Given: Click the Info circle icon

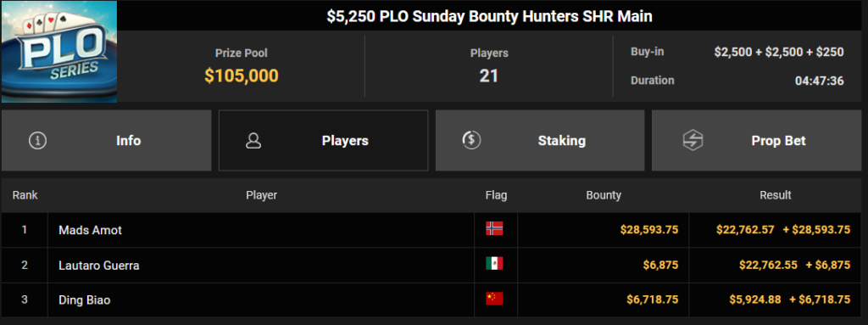Looking at the screenshot, I should tap(37, 141).
